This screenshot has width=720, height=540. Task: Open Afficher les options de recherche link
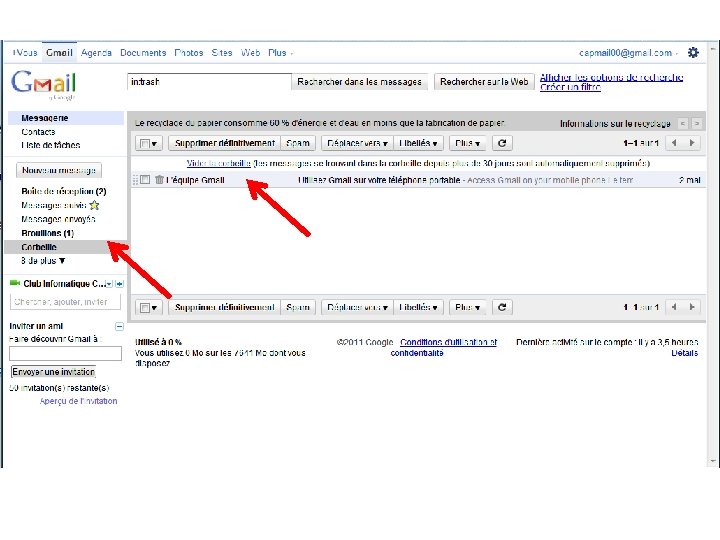pos(612,77)
